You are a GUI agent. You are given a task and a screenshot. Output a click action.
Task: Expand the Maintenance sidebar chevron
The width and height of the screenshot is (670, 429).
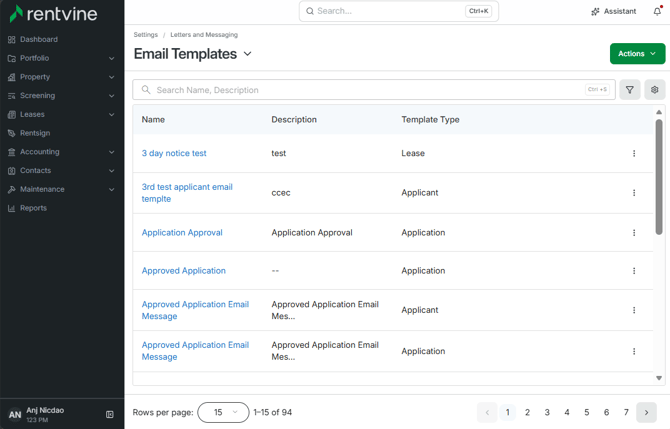coord(112,189)
